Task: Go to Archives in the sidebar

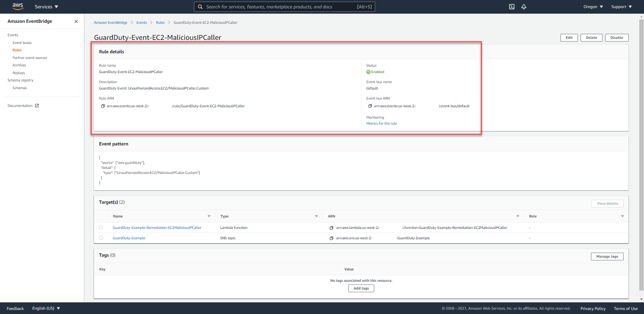Action: [19, 65]
